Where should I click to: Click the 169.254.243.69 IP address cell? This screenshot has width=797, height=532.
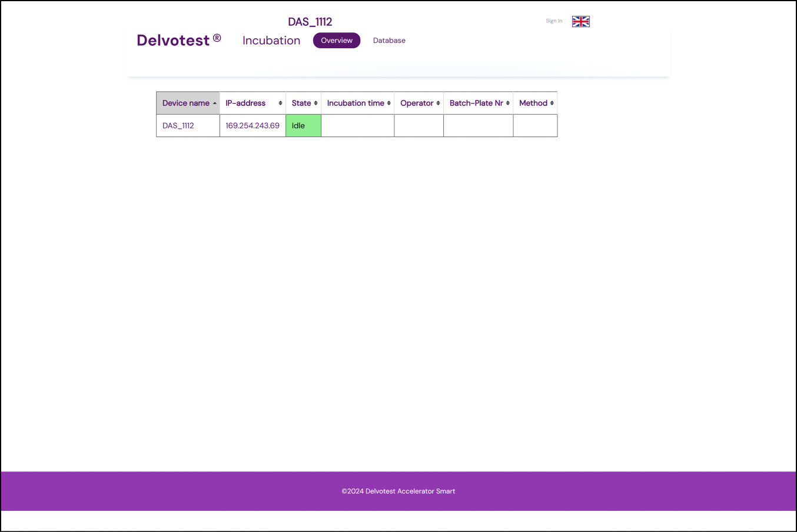pos(253,126)
